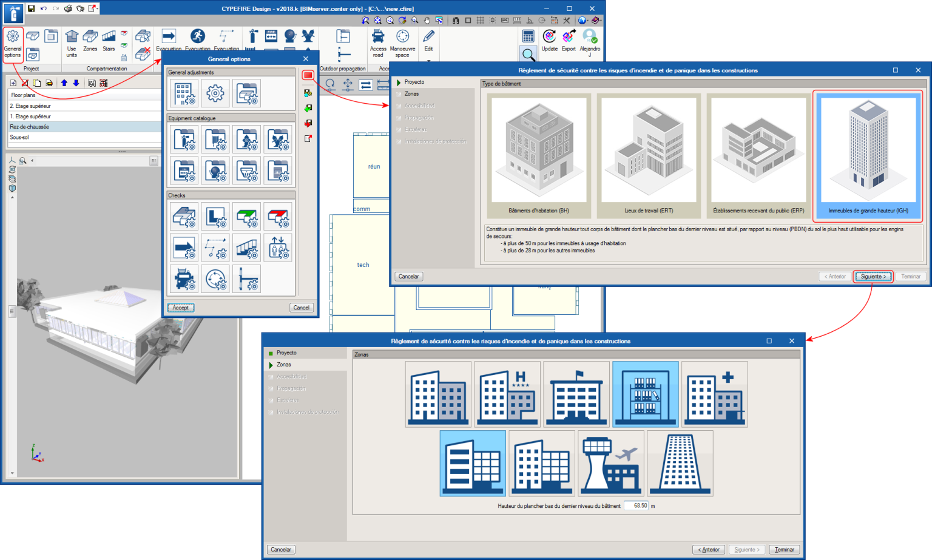Click the Siguiente button in the wizard
This screenshot has width=932, height=560.
pyautogui.click(x=873, y=276)
